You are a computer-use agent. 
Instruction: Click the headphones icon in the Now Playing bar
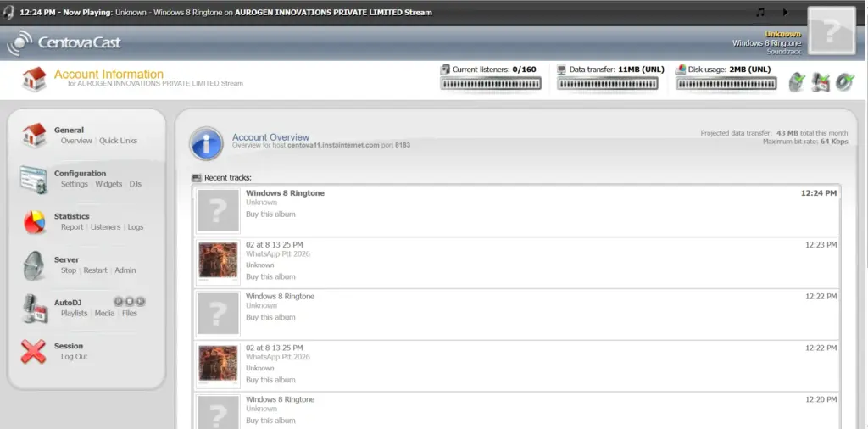coord(8,12)
